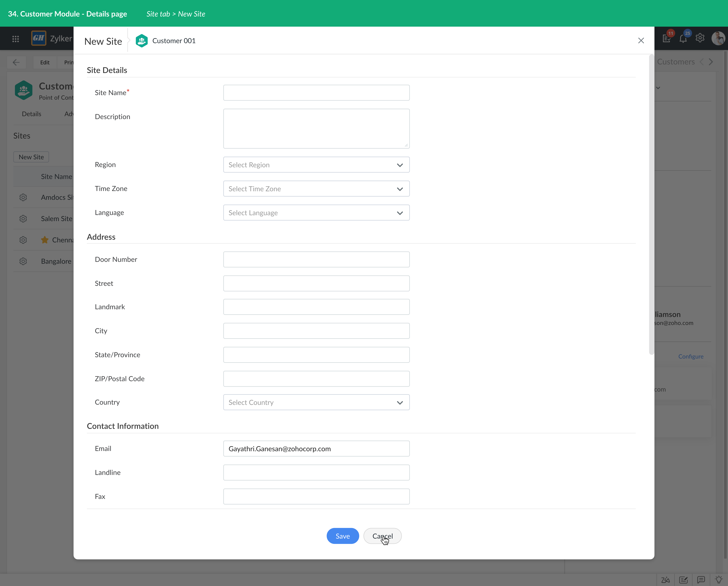Click the Zylker GH logo icon
The image size is (728, 586).
pos(39,38)
